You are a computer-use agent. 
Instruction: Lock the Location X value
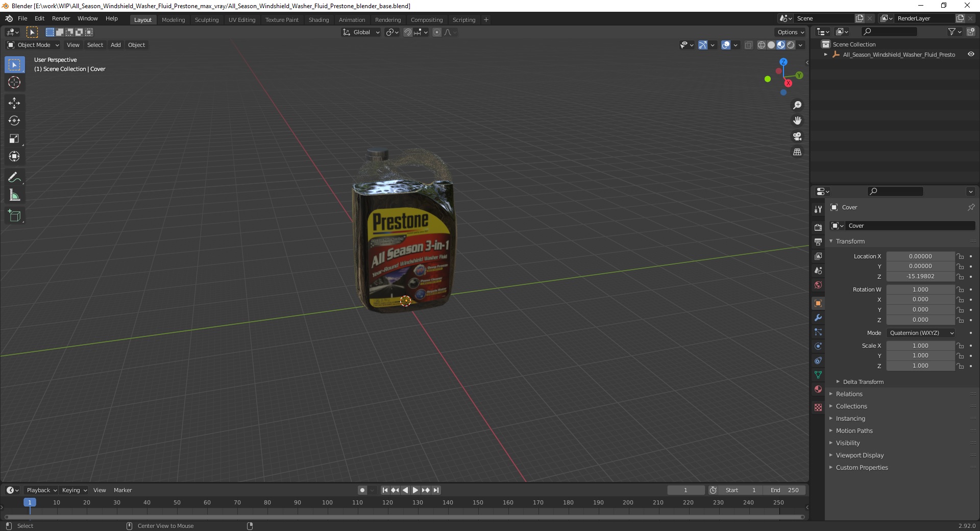(960, 256)
